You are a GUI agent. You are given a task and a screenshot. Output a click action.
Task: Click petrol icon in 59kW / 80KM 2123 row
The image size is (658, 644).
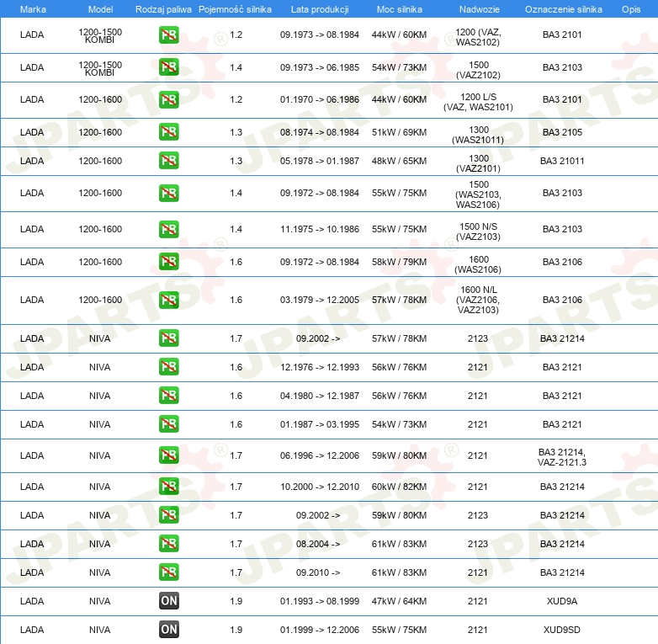(x=168, y=514)
